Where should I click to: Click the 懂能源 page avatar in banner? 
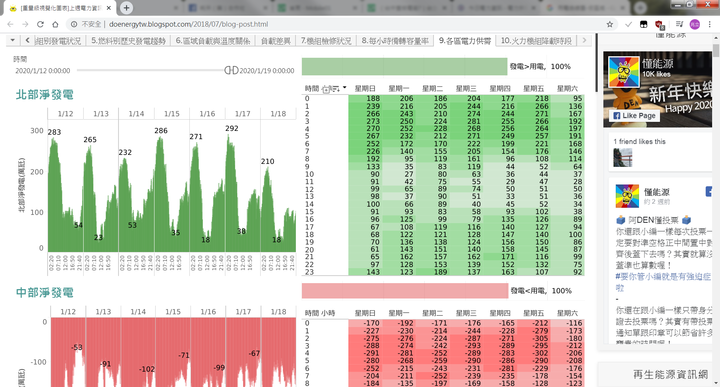pyautogui.click(x=624, y=72)
